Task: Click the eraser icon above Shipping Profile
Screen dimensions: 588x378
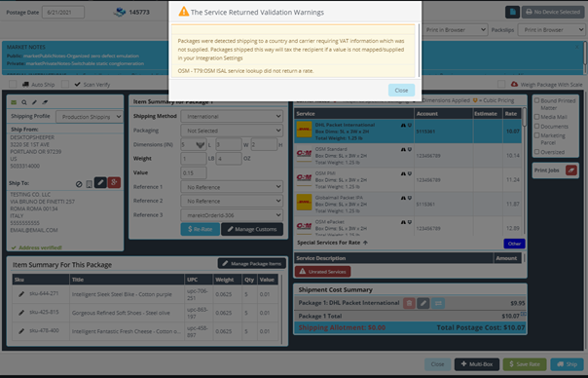Action: [x=45, y=102]
